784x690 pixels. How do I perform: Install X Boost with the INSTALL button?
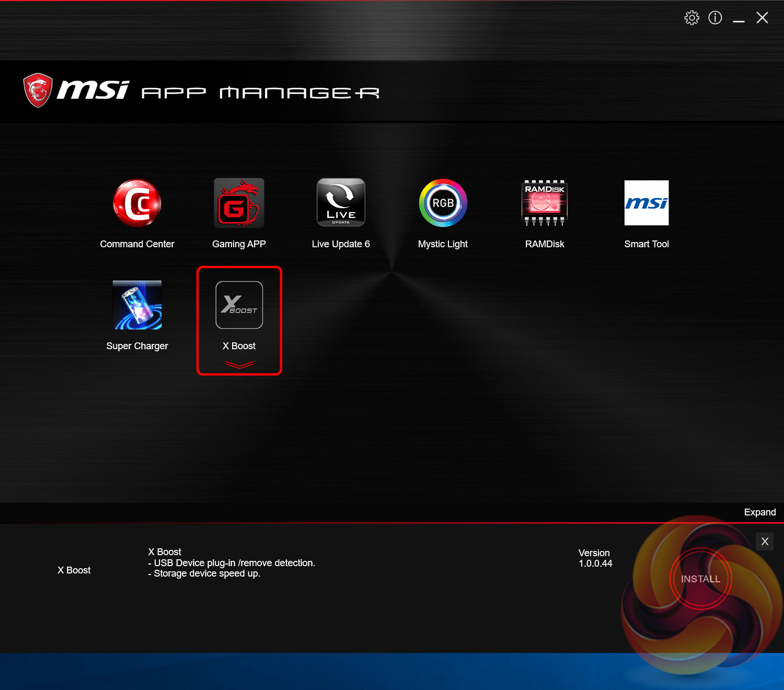click(700, 579)
